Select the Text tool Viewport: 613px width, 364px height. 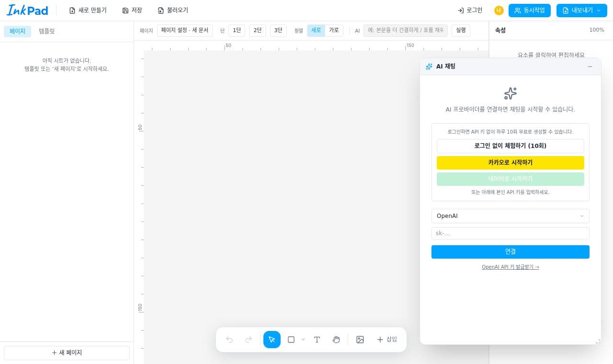tap(317, 340)
